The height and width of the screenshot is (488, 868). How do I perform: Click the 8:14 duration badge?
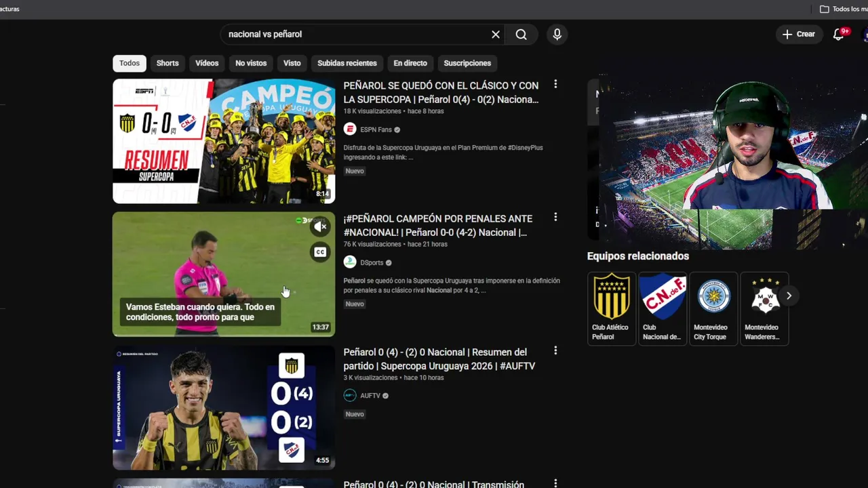pyautogui.click(x=322, y=194)
